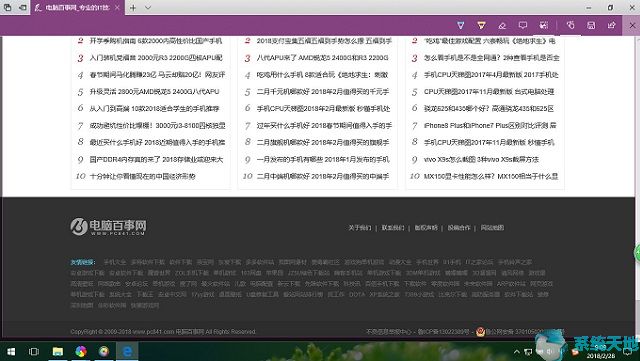This screenshot has height=361, width=640.
Task: Open the 联系我们 footer link
Action: point(393,228)
